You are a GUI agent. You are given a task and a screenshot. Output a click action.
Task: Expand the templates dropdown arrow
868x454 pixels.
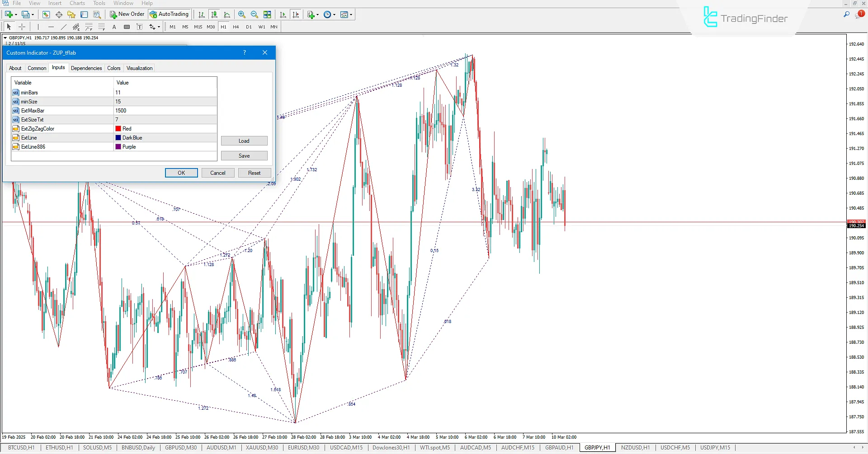[x=351, y=14]
